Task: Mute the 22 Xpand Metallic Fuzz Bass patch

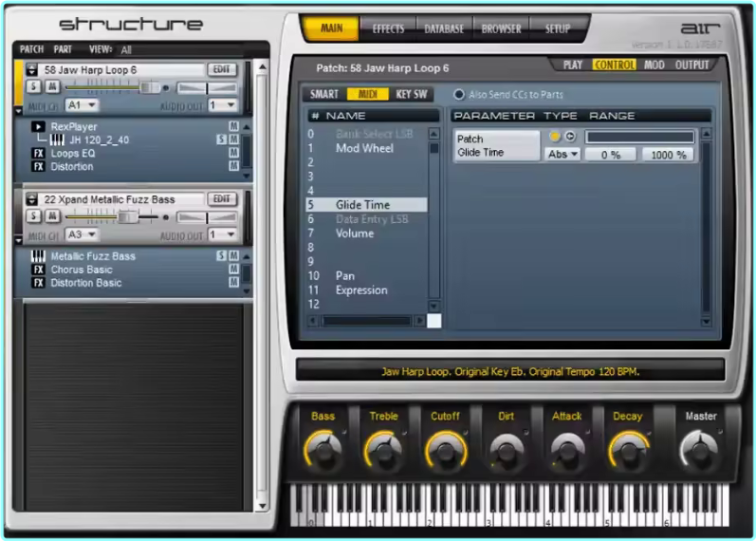Action: click(x=52, y=215)
